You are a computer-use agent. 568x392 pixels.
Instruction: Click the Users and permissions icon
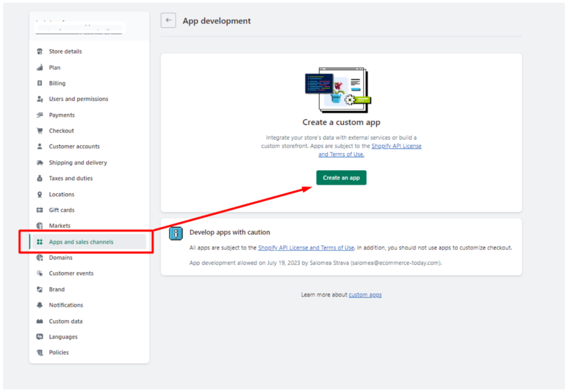(38, 98)
